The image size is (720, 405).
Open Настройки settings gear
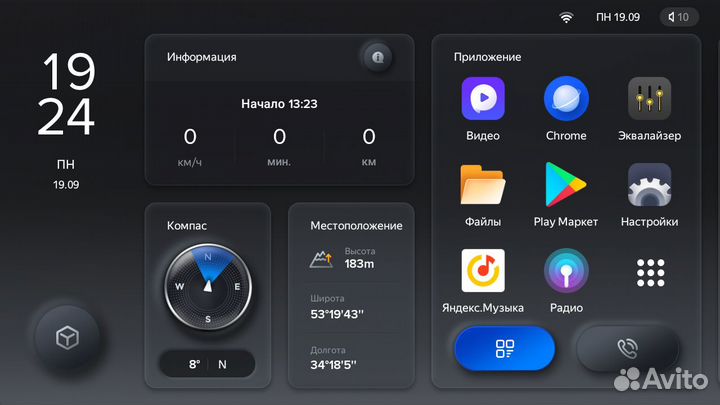pyautogui.click(x=649, y=185)
